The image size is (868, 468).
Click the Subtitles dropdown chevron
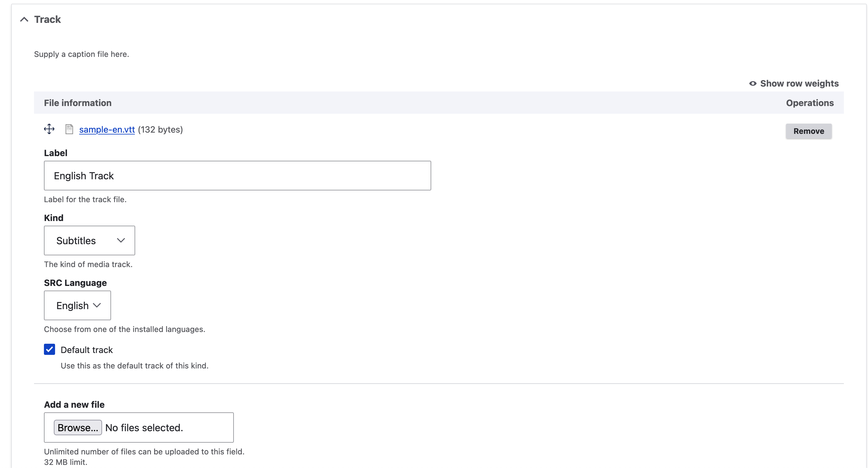coord(121,240)
